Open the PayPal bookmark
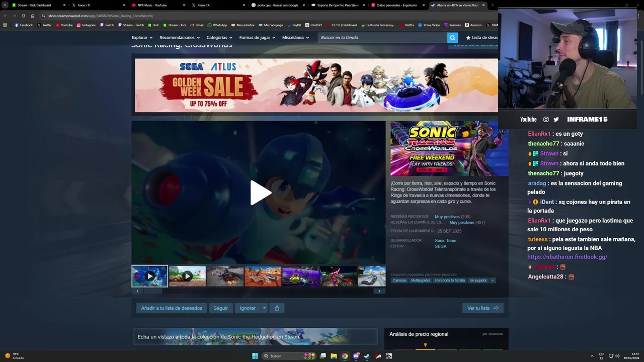 click(x=294, y=25)
